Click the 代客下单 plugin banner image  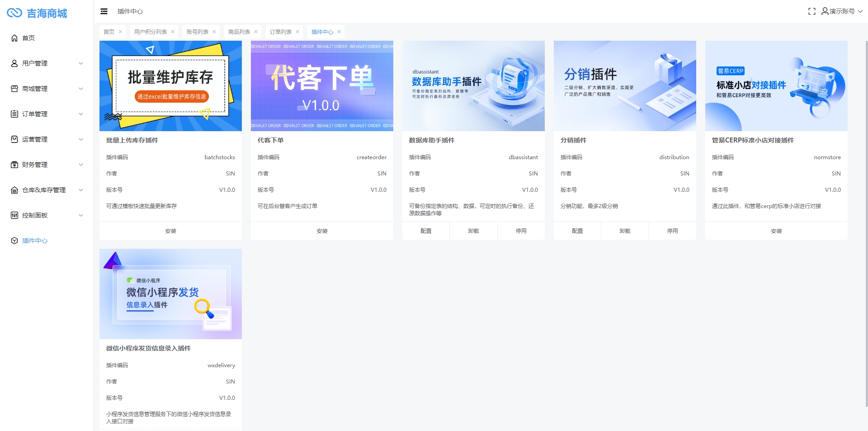click(x=322, y=86)
